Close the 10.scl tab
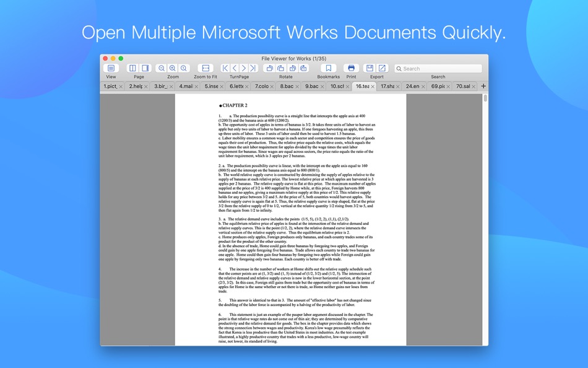This screenshot has height=368, width=588. tap(348, 86)
